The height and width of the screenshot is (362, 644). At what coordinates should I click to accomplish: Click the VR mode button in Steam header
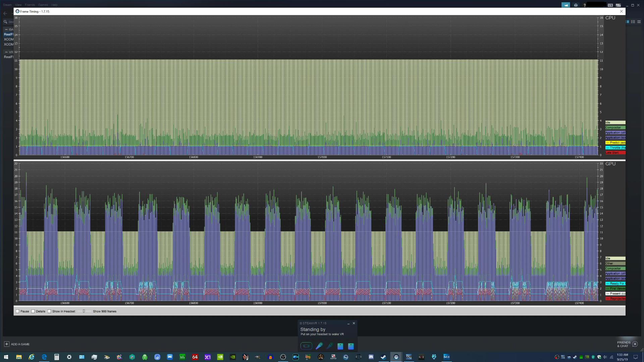(x=610, y=5)
